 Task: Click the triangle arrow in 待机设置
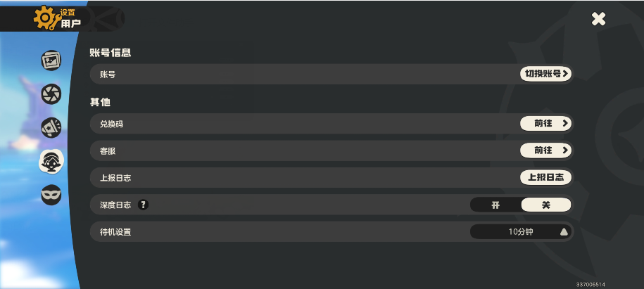pos(564,232)
